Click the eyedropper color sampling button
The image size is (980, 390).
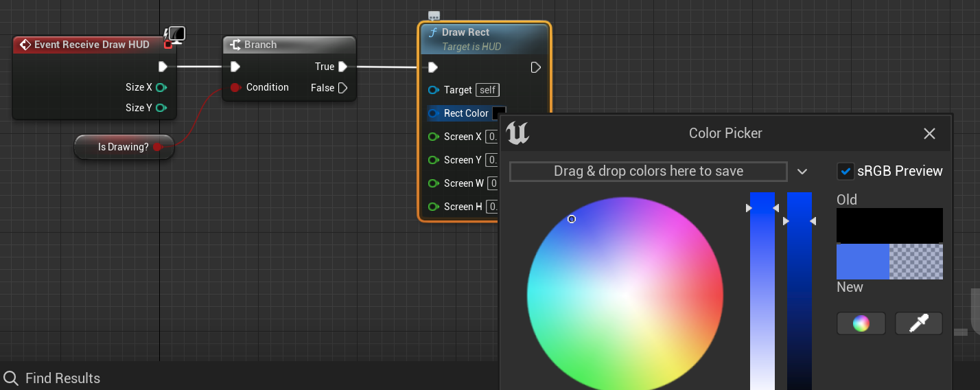coord(919,323)
